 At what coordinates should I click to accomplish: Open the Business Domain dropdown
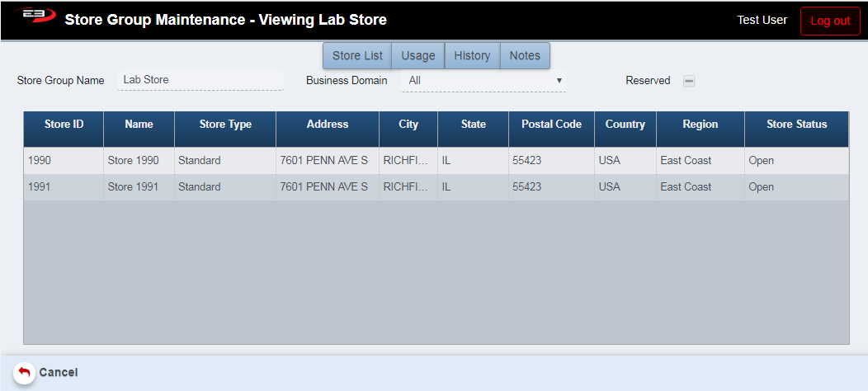(484, 81)
